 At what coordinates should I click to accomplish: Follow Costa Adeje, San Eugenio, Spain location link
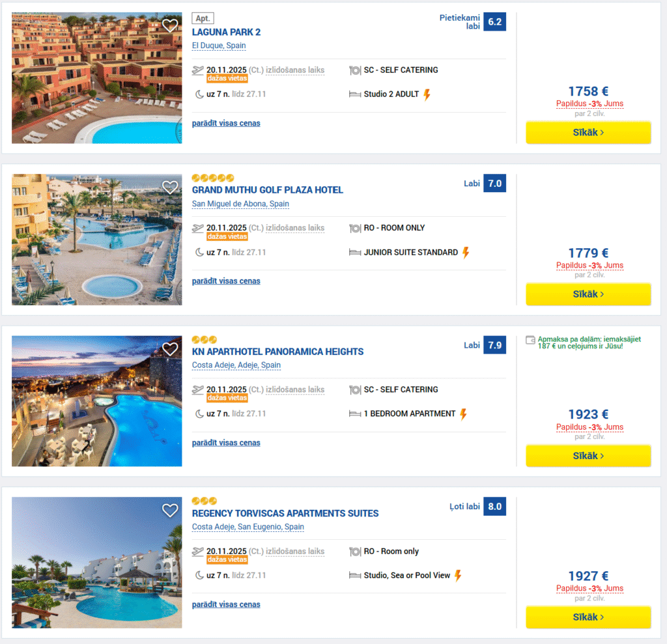point(248,527)
